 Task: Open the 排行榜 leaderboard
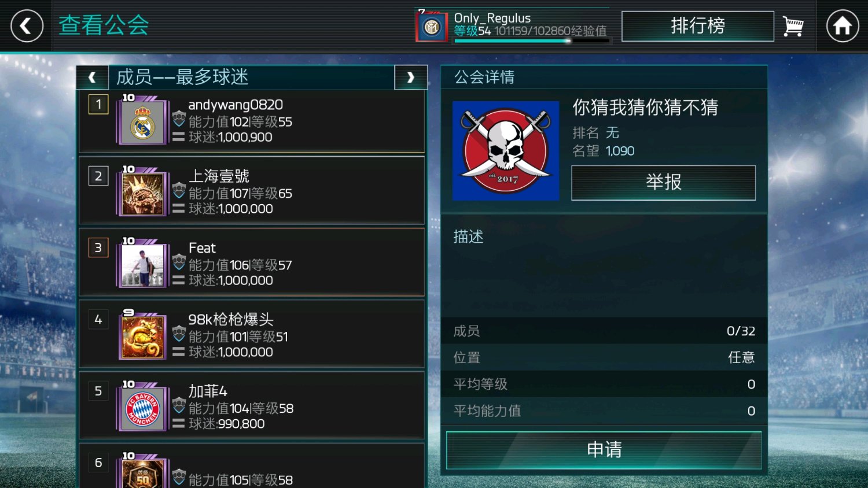(x=698, y=26)
